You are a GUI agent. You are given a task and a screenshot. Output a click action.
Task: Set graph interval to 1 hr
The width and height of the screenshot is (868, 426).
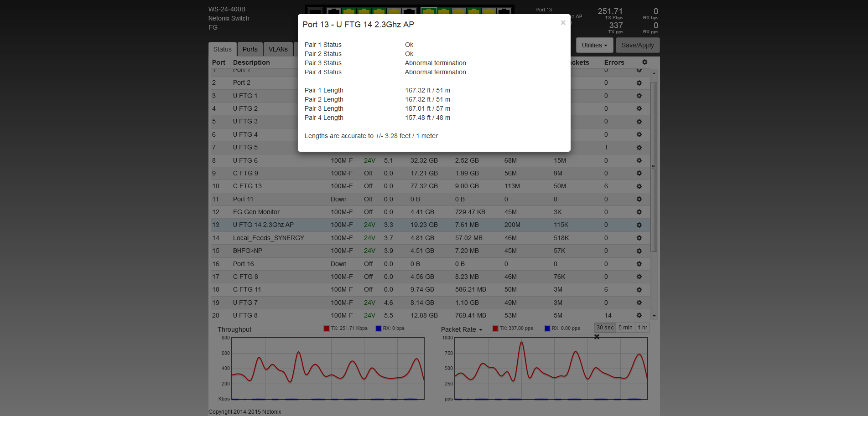click(x=642, y=328)
